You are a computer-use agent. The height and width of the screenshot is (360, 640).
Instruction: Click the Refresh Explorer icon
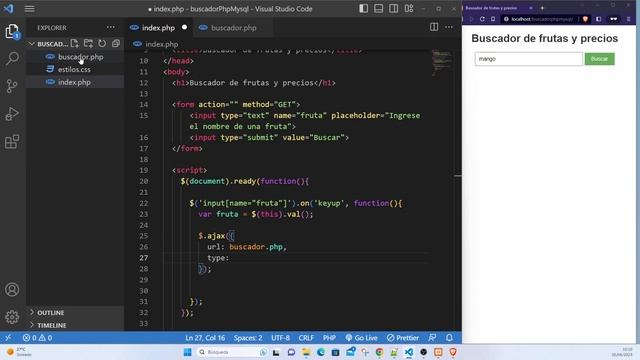tap(102, 43)
